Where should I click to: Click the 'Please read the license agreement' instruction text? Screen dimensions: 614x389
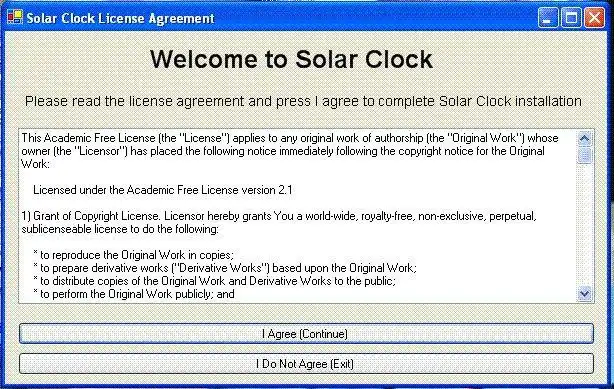coord(303,101)
